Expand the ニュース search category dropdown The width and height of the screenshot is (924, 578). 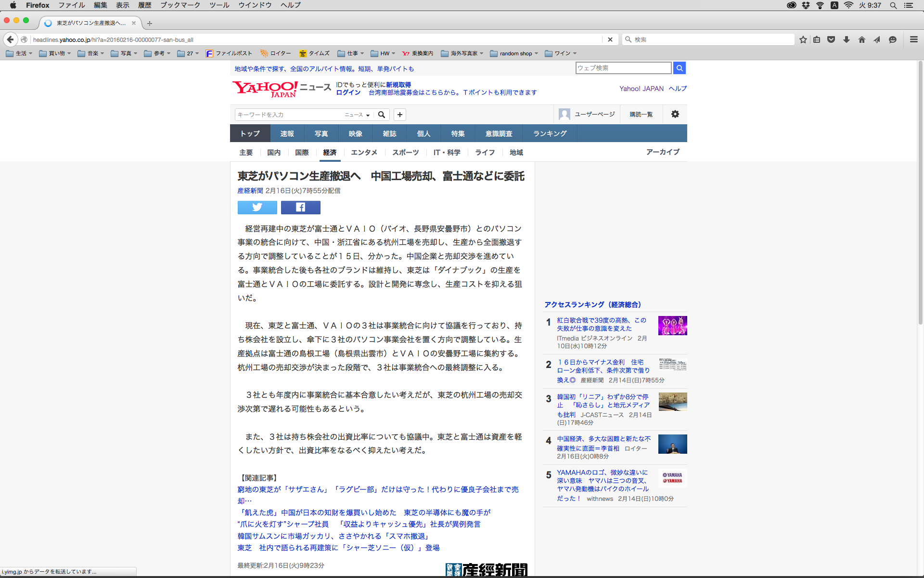point(357,115)
